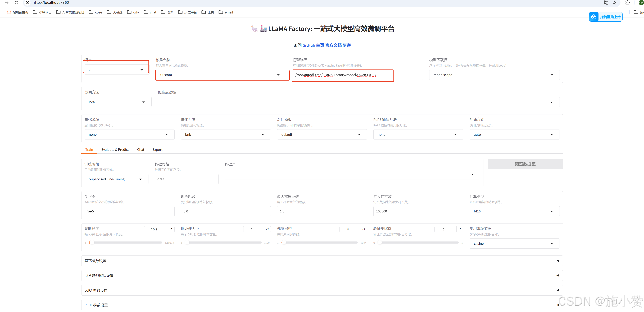Open the 模型下载源 dropdown showing modelscope
The image size is (644, 312).
494,75
